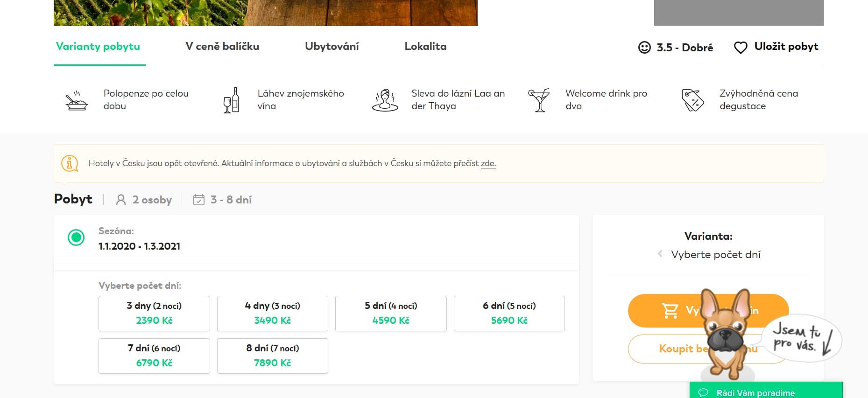Screen dimensions: 868x398
Task: Open the Ubytování tab
Action: (332, 47)
